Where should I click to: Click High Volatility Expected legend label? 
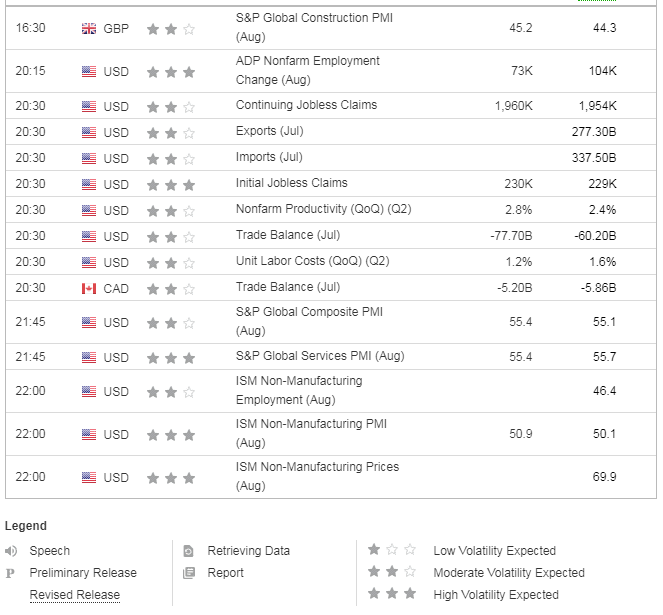click(496, 595)
